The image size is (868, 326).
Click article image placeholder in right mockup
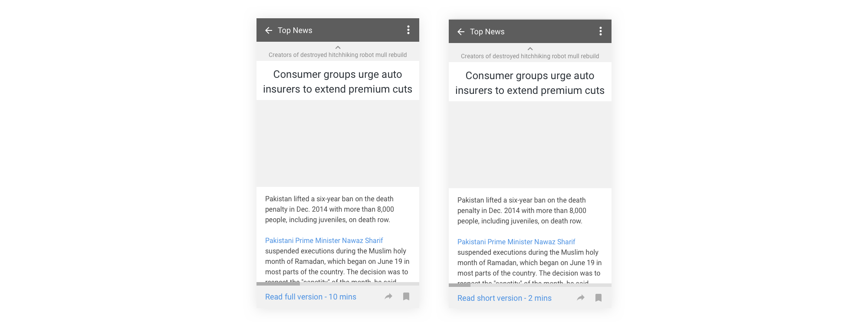click(x=530, y=145)
